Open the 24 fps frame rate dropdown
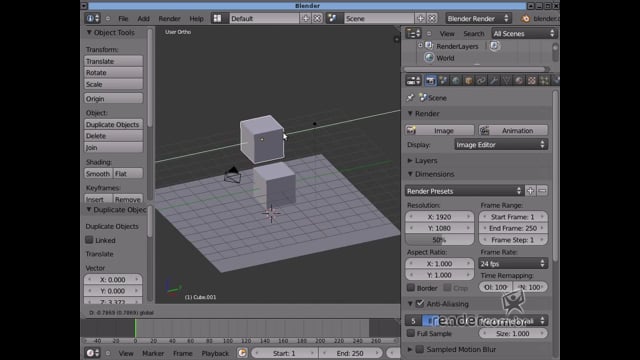Screen dimensions: 640x360 (513, 264)
